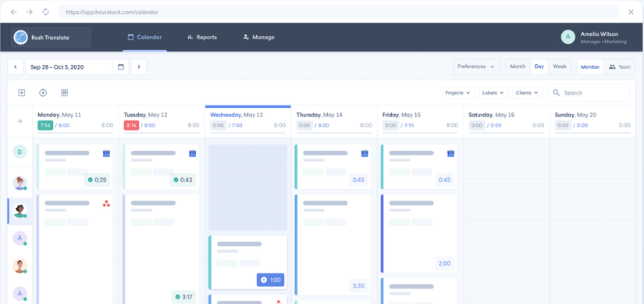Go back using the browser back arrow

click(13, 12)
